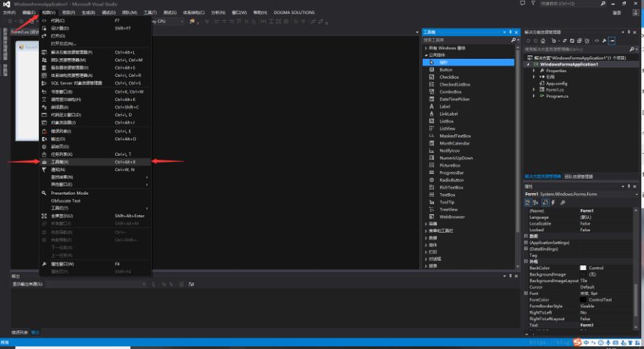Select the PictureBox control in the Toolbox
644x349 pixels.
(449, 165)
